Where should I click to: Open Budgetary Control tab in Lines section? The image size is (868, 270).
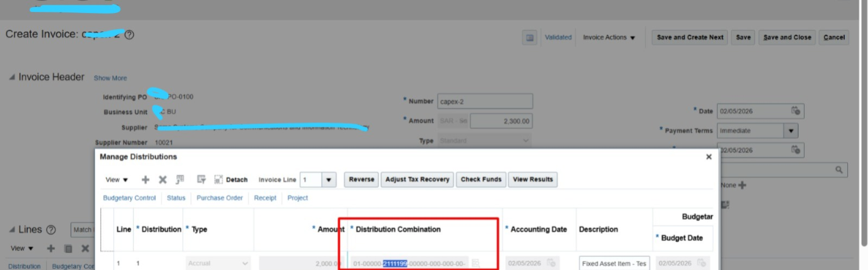(73, 266)
